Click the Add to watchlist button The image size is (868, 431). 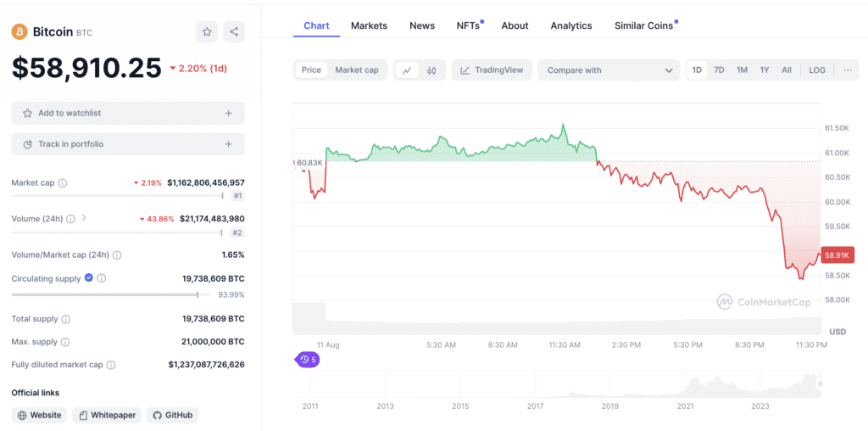coord(128,113)
